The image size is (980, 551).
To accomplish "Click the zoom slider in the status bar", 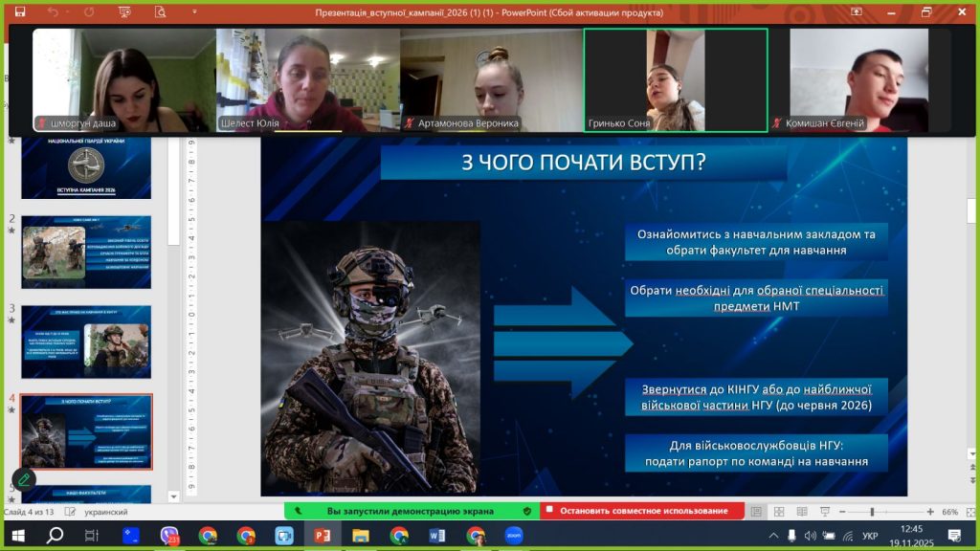I will [871, 512].
